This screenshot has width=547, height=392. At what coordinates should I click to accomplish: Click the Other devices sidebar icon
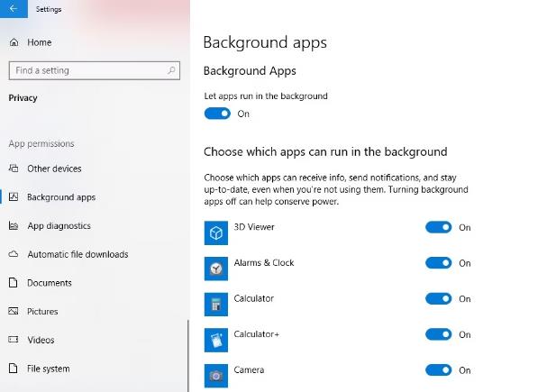(x=14, y=169)
